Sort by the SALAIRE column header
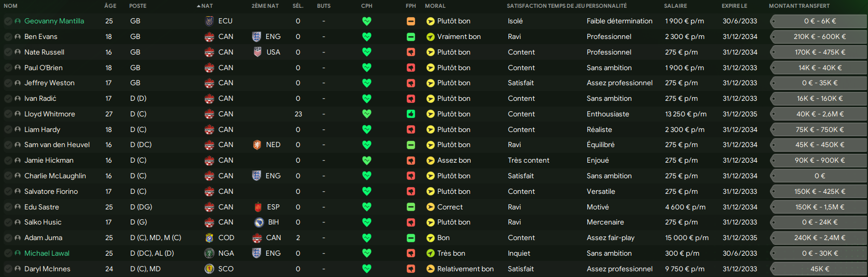 pos(675,6)
